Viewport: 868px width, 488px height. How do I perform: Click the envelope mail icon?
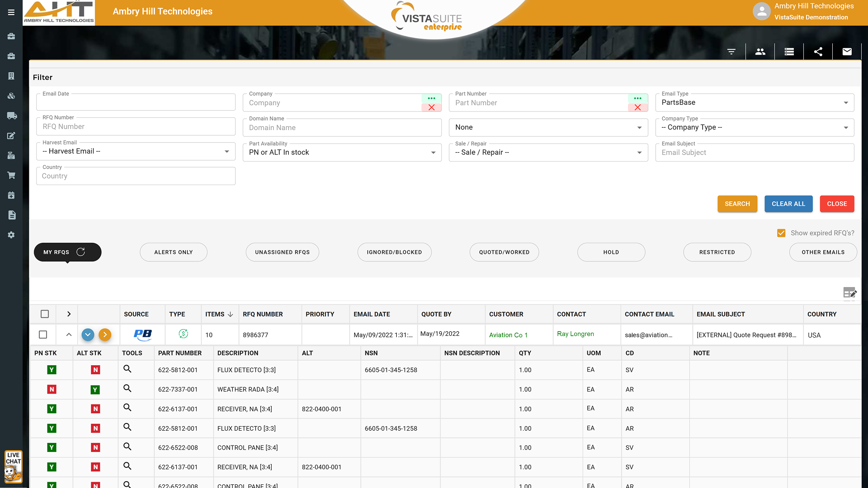pos(847,52)
